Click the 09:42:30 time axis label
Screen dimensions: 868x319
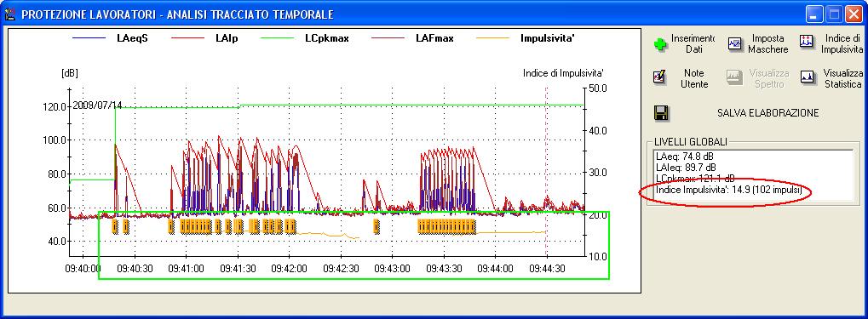[x=341, y=269]
